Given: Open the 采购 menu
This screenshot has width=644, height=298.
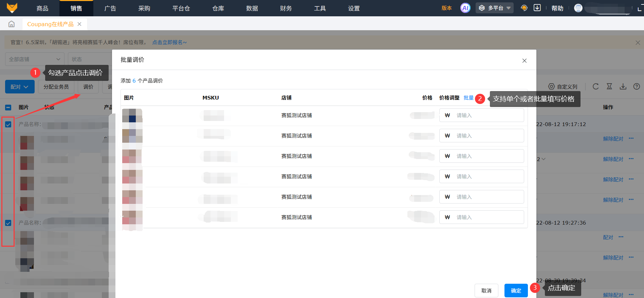Looking at the screenshot, I should (144, 8).
